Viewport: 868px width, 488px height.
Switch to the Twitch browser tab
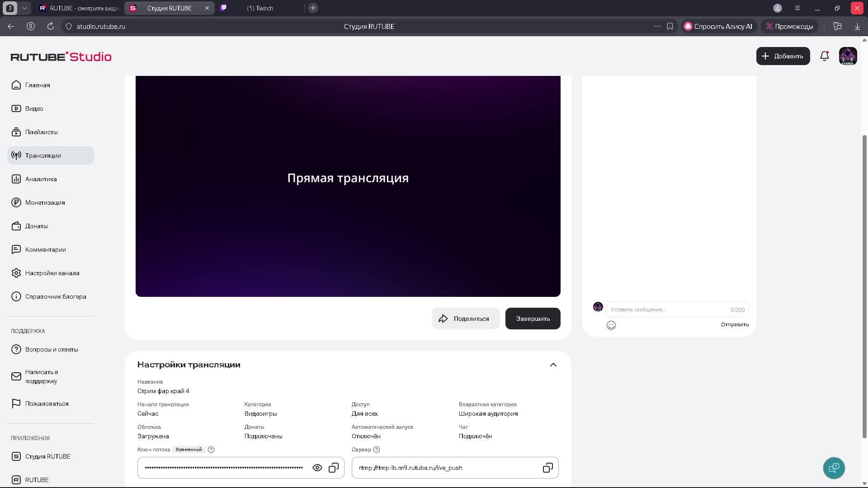pos(259,8)
